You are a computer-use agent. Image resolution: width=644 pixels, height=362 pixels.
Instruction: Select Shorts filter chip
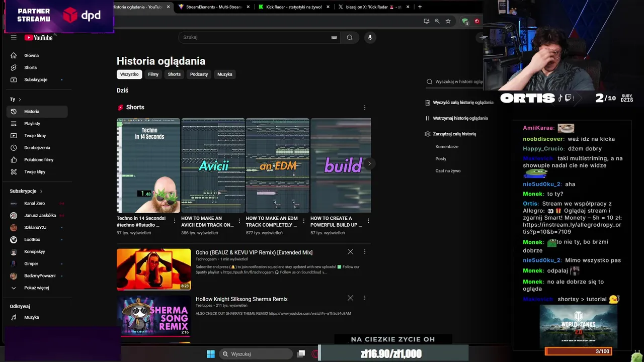click(174, 74)
